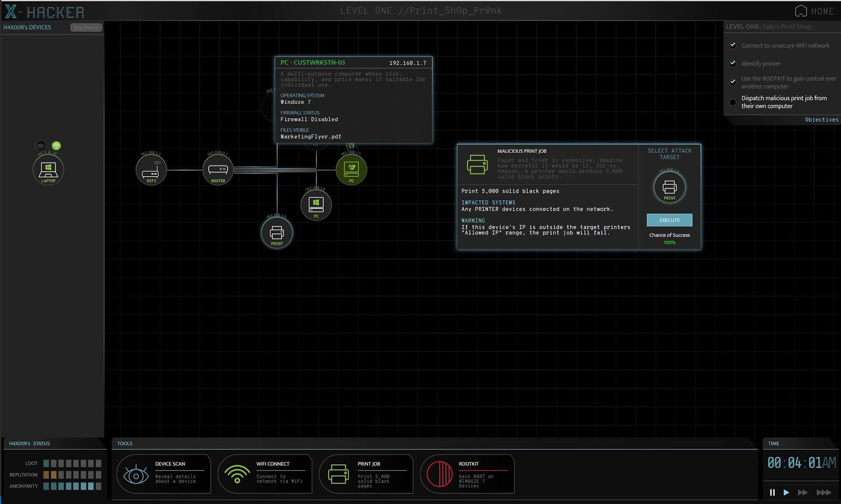Open the shop WIFI access point node
This screenshot has height=504, width=841.
(152, 169)
